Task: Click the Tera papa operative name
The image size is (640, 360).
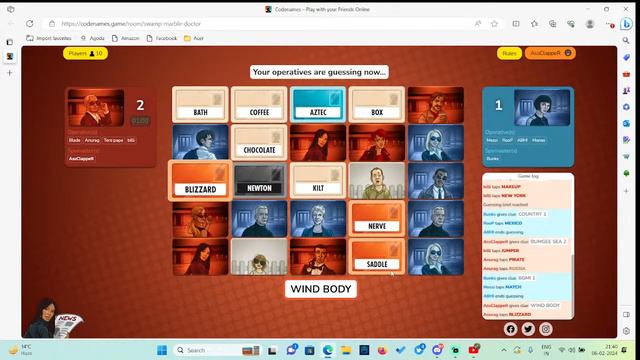Action: (113, 140)
